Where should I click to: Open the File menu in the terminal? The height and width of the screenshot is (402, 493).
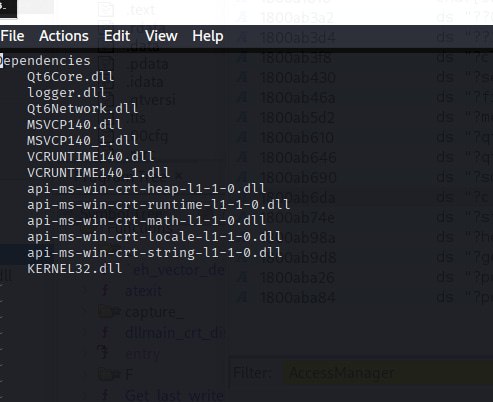(12, 36)
